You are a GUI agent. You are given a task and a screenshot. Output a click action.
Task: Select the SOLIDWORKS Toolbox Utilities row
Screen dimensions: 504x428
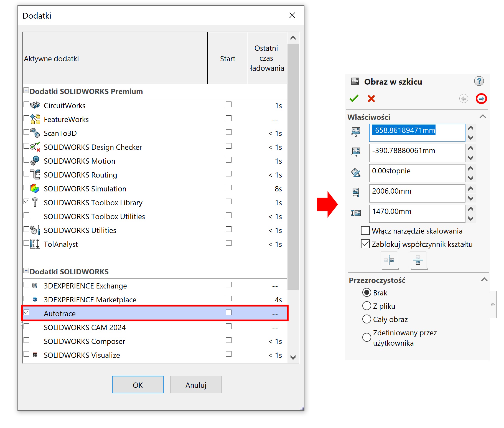pos(155,216)
